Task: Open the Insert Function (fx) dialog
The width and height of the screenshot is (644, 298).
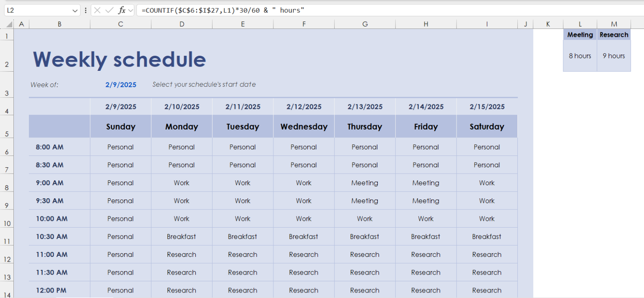Action: tap(121, 10)
